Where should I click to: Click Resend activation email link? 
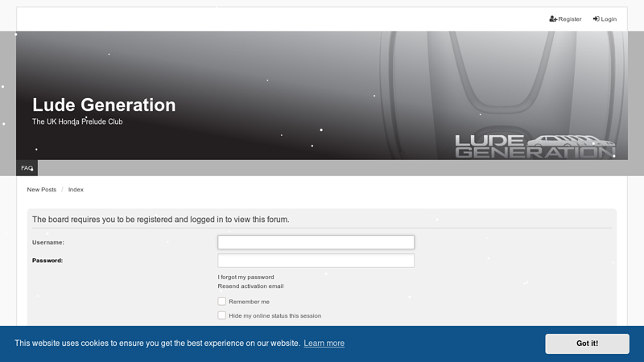point(250,286)
